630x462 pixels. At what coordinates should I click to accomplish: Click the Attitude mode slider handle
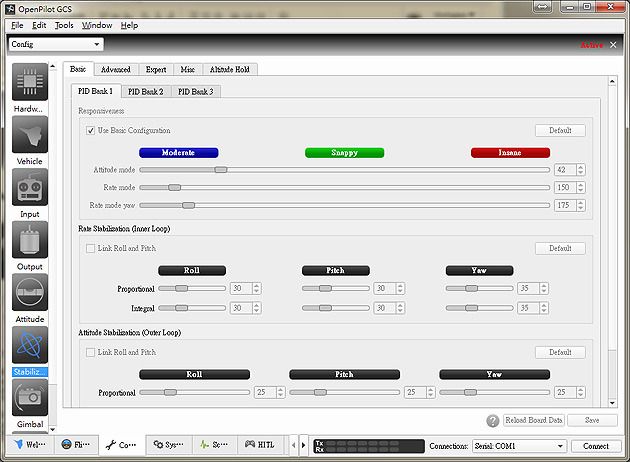221,170
